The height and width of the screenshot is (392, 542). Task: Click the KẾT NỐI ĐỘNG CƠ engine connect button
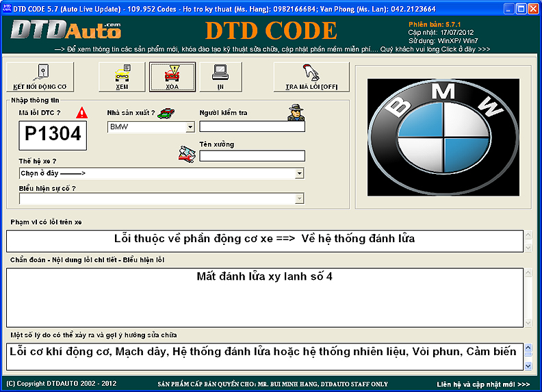pos(40,77)
